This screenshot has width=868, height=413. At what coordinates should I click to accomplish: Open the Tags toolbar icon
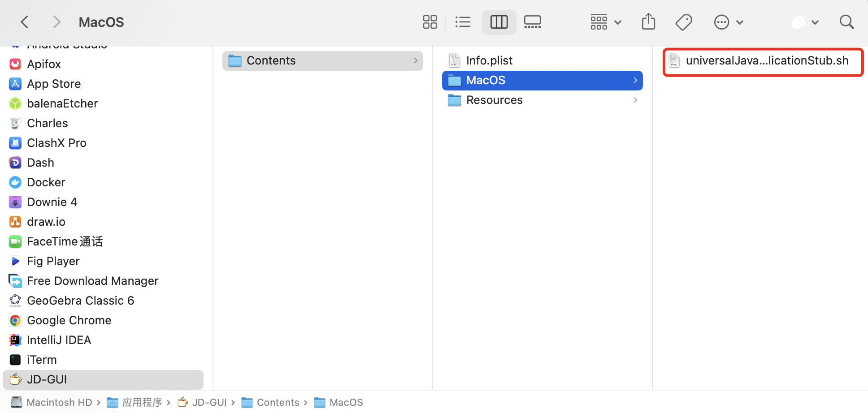tap(684, 22)
